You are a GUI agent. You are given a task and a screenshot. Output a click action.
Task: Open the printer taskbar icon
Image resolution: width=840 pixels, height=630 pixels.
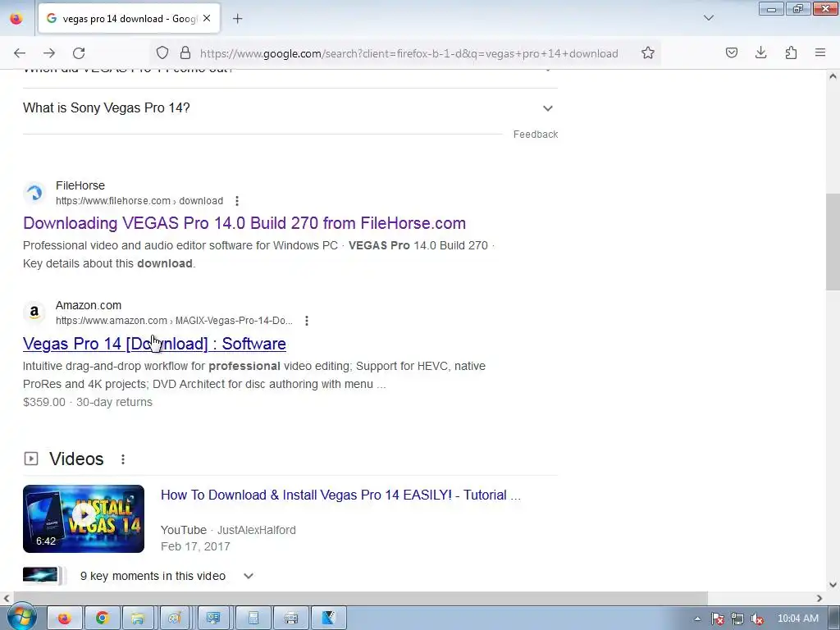click(291, 619)
